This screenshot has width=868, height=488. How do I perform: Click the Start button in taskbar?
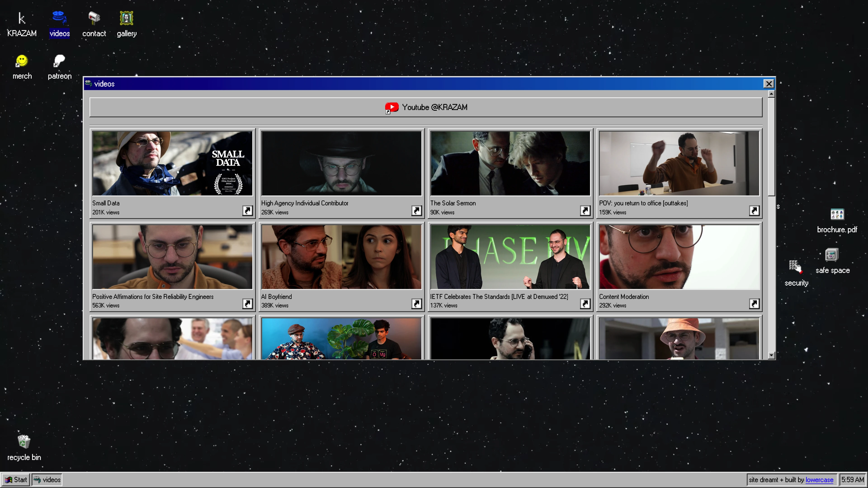(x=16, y=480)
